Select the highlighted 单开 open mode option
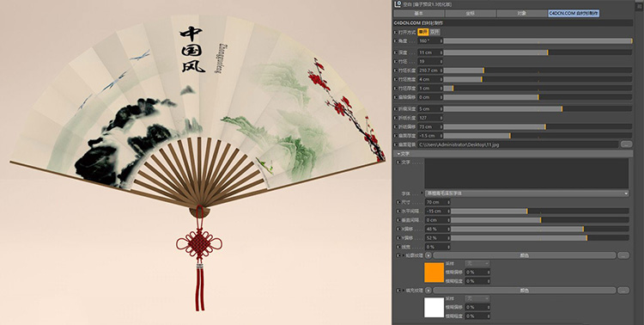Screen dimensions: 644x325 point(423,32)
